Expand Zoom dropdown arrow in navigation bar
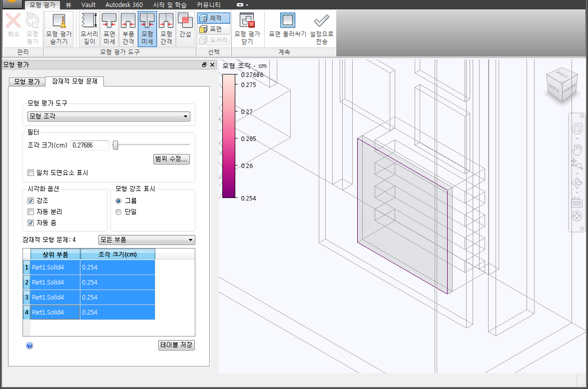The height and width of the screenshot is (389, 588). [x=577, y=173]
